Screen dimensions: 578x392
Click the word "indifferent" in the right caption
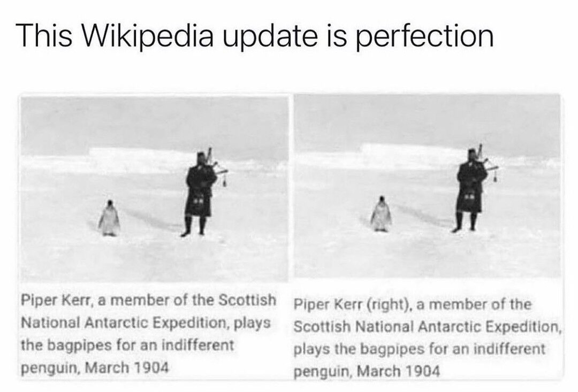509,349
